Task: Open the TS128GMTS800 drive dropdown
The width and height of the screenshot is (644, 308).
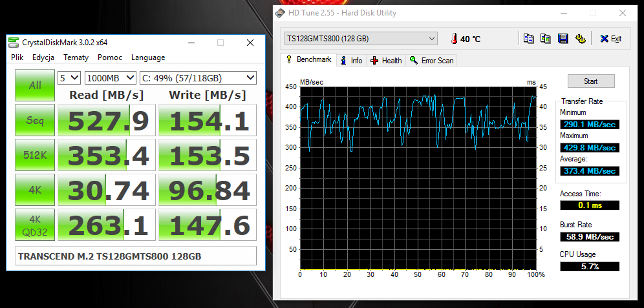Action: point(361,39)
